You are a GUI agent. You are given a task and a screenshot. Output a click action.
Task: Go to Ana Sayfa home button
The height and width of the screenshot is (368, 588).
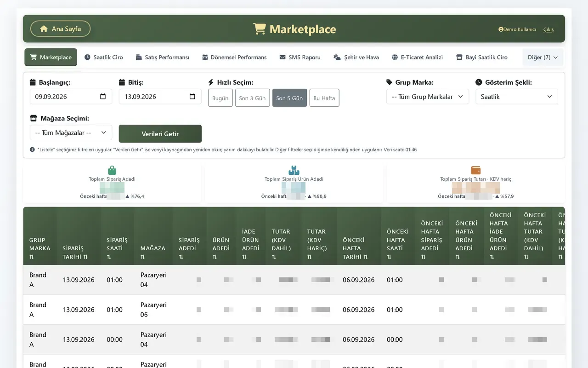click(60, 29)
